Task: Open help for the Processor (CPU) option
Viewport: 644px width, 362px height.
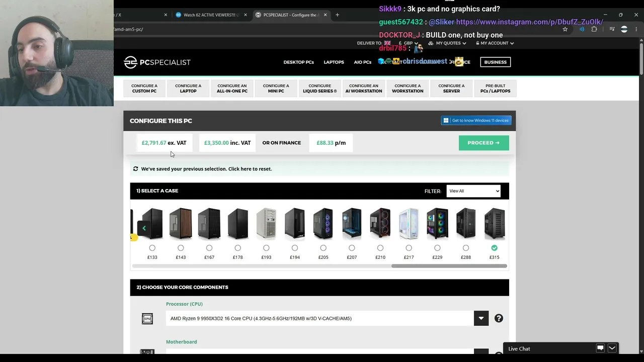Action: pos(499,318)
